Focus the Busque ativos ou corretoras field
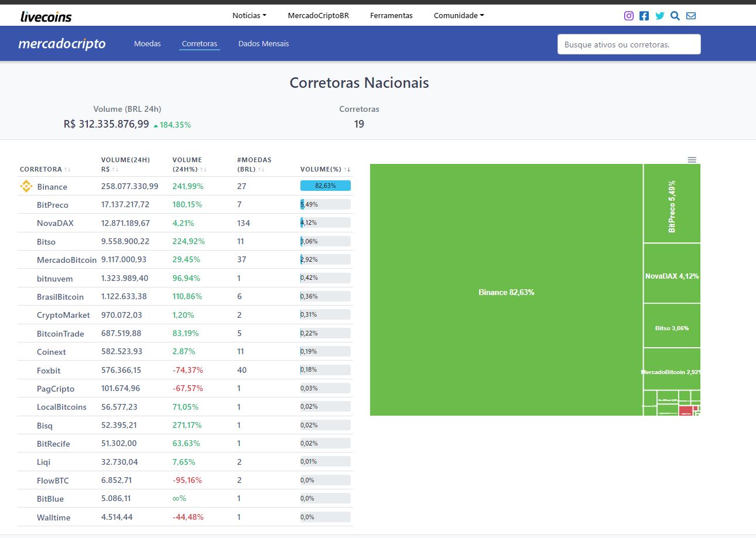This screenshot has height=538, width=756. point(629,44)
